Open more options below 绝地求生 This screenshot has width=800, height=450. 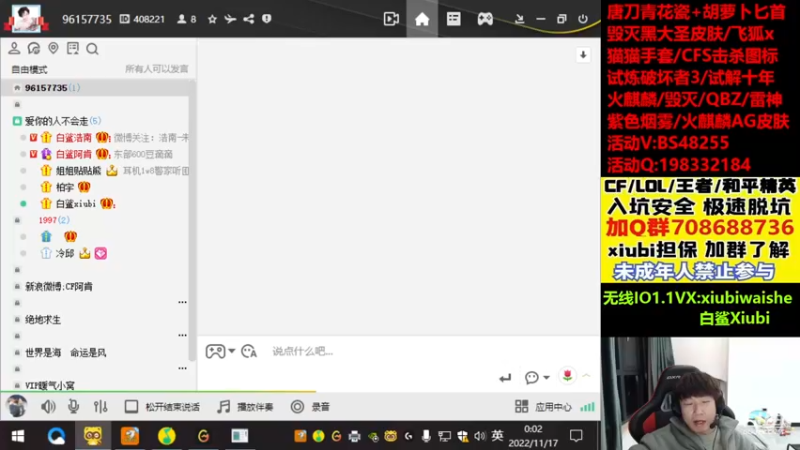pos(182,336)
